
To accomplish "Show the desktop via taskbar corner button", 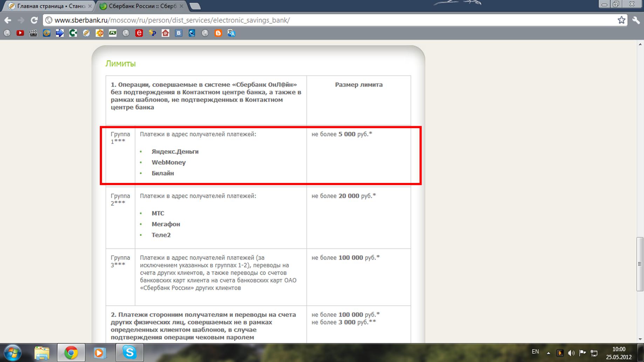I will click(x=641, y=353).
